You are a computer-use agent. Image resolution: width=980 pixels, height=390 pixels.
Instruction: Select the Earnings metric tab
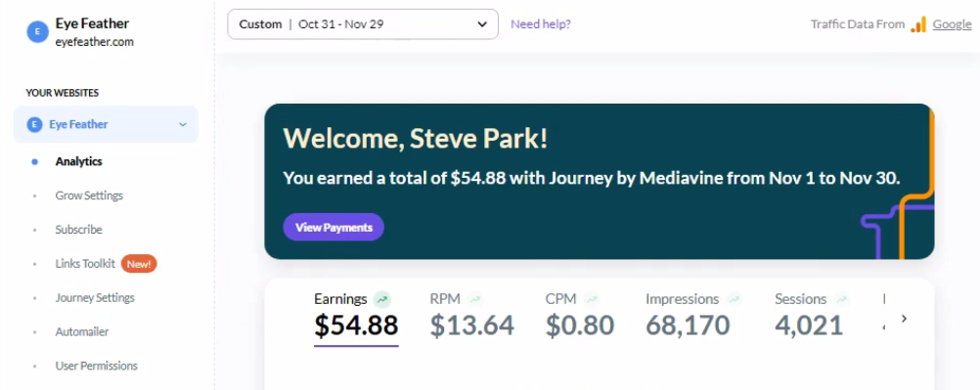356,315
